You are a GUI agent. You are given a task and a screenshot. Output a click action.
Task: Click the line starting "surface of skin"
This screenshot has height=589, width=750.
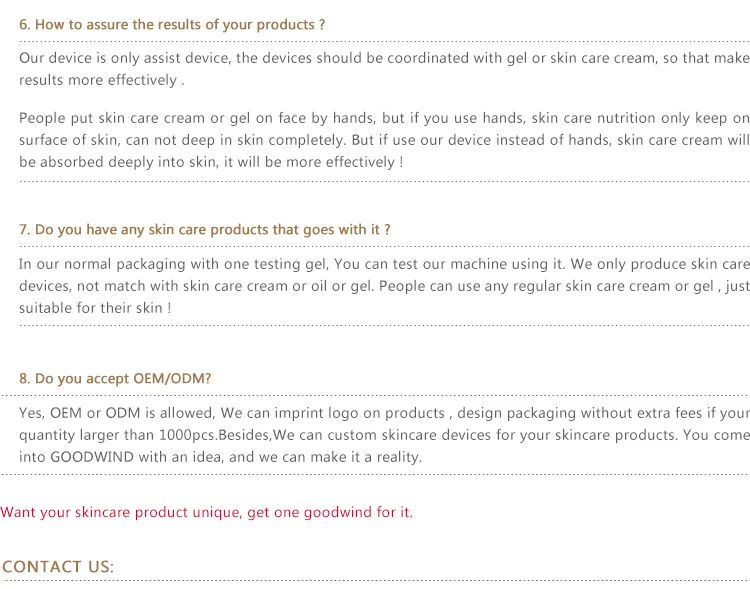384,140
